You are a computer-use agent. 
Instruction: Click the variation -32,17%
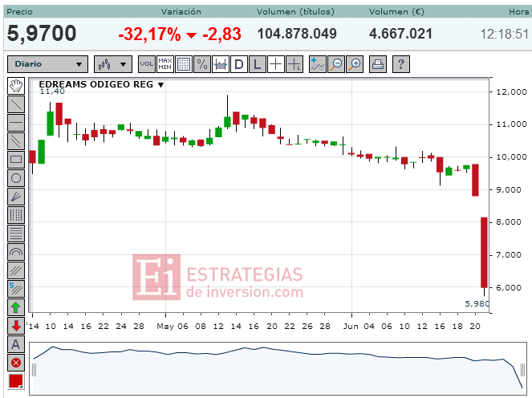(149, 34)
